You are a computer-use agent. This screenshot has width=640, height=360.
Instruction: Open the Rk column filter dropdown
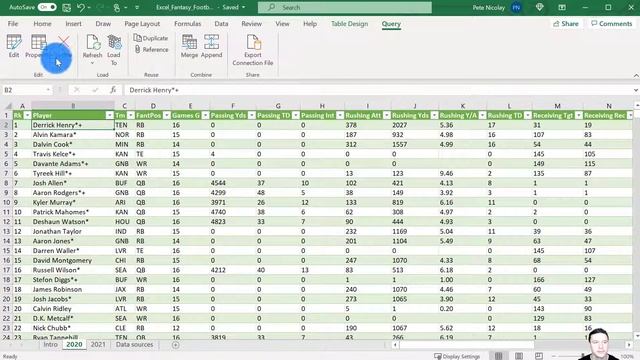pos(27,116)
